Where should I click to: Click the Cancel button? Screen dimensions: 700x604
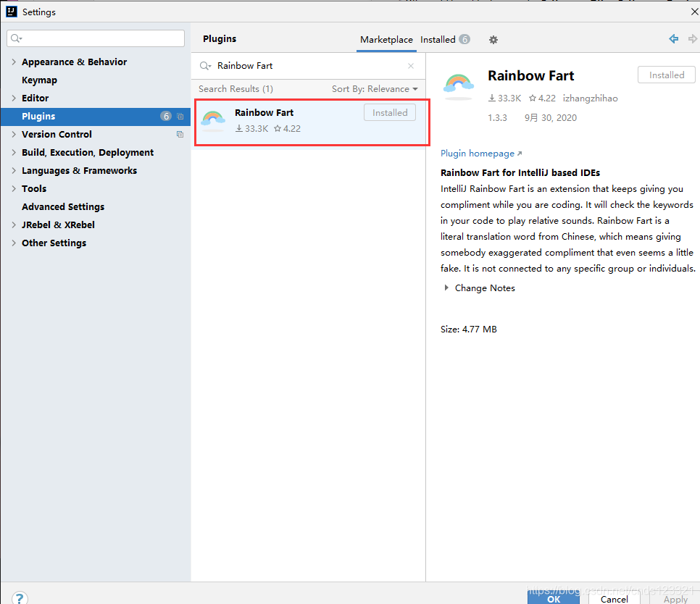click(614, 597)
